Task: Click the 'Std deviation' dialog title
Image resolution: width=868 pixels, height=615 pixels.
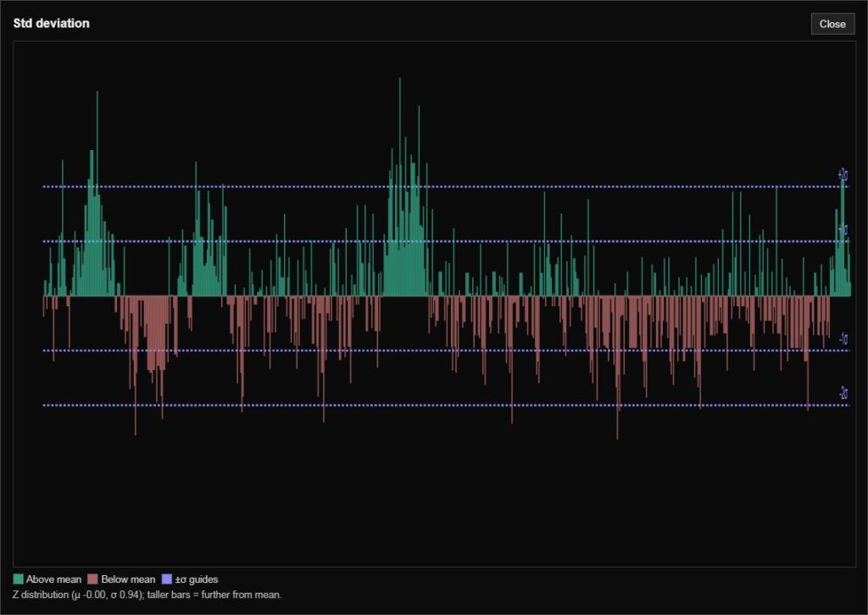Action: [x=51, y=24]
